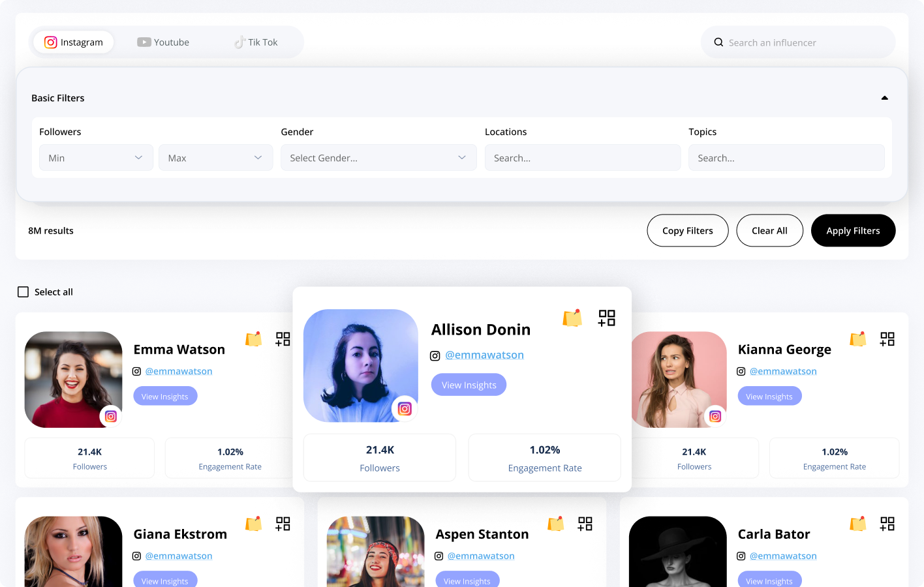View insights for Emma Watson
The width and height of the screenshot is (924, 587).
point(165,397)
